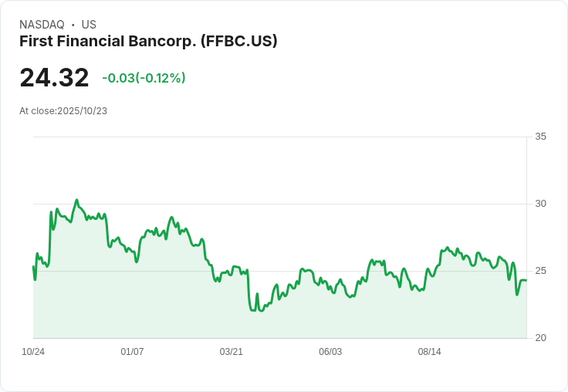Click the 01/07 x-axis date label
The width and height of the screenshot is (568, 392).
(132, 352)
